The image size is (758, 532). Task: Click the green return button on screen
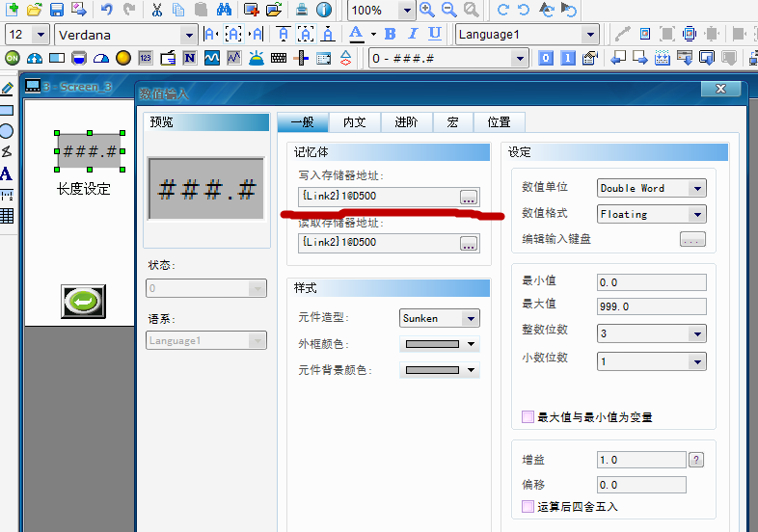83,302
